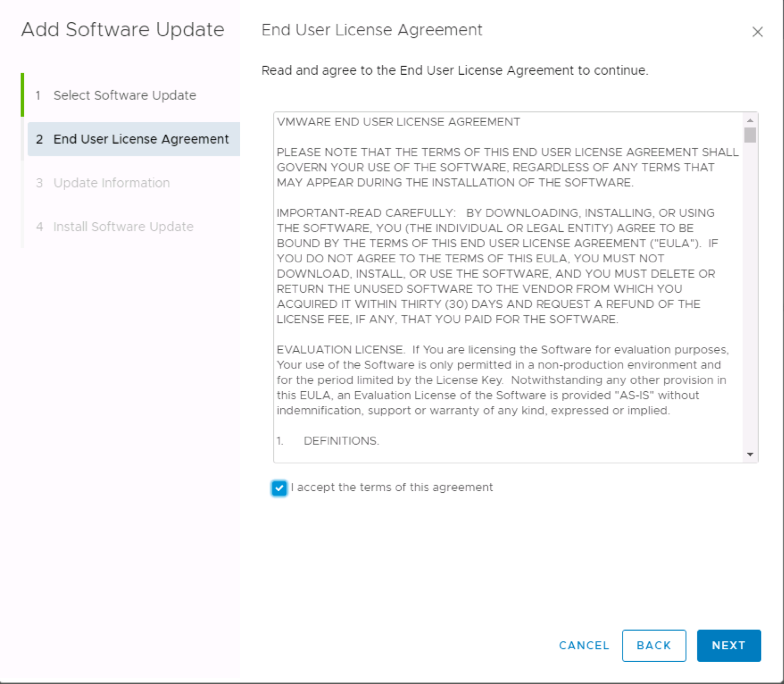
Task: Click the EULA scrollbar thumb
Action: (750, 135)
